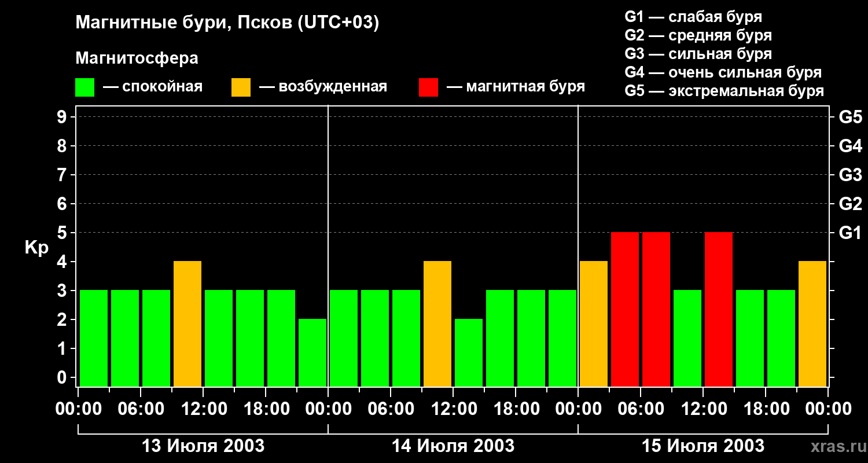
Task: Click the Kp axis value '7'
Action: 63,175
